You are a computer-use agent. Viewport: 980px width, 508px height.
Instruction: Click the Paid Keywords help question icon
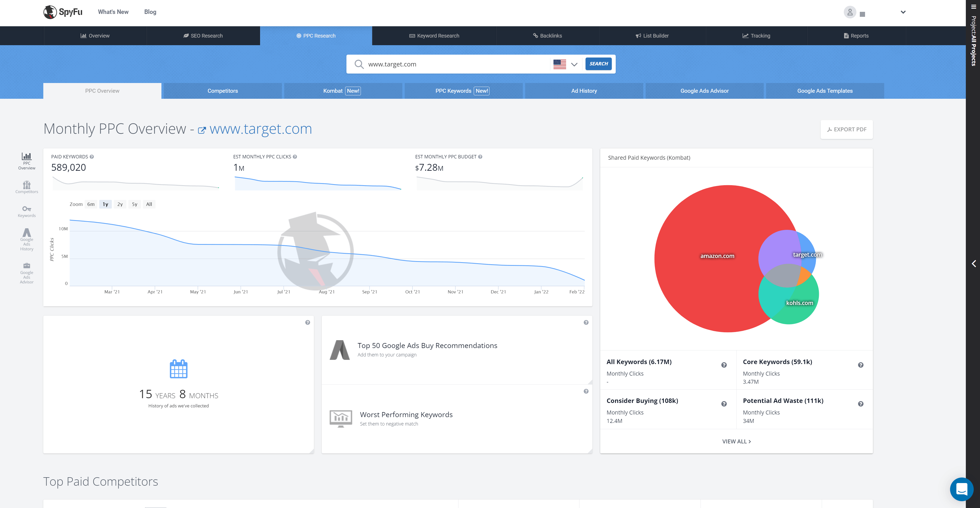pos(92,157)
